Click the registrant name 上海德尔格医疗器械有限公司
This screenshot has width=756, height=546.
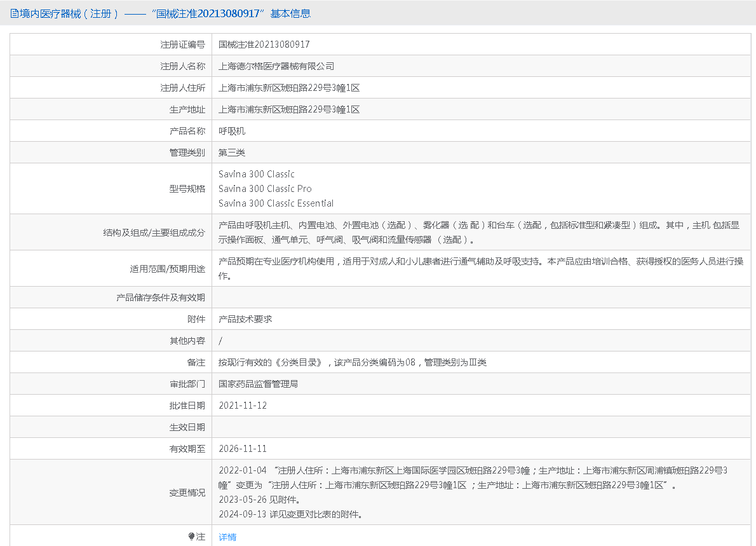click(x=276, y=66)
